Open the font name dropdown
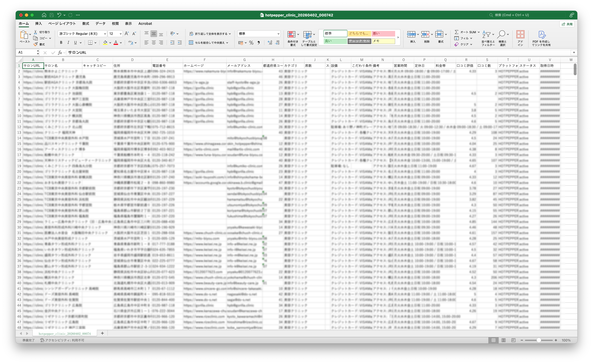Image resolution: width=593 pixels, height=364 pixels. coord(105,34)
